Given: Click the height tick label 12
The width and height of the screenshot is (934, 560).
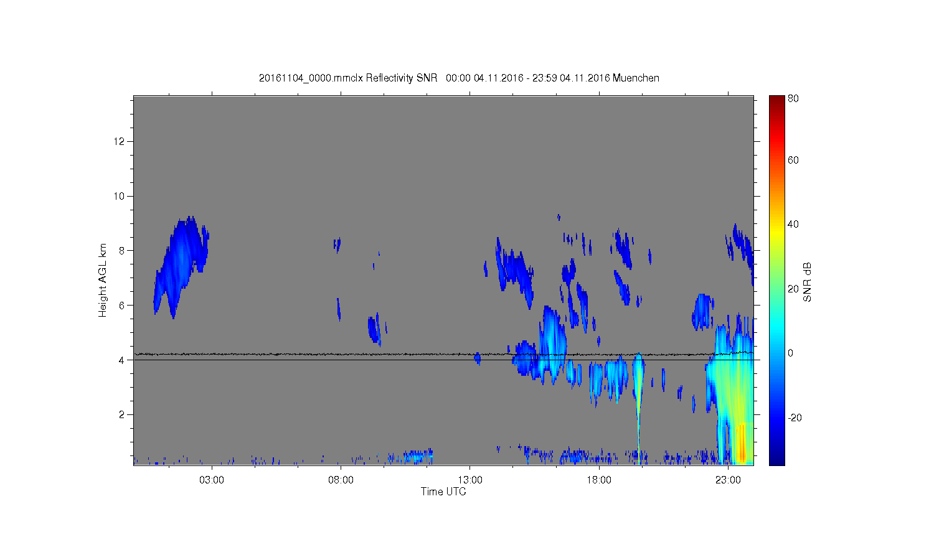Looking at the screenshot, I should tap(120, 141).
